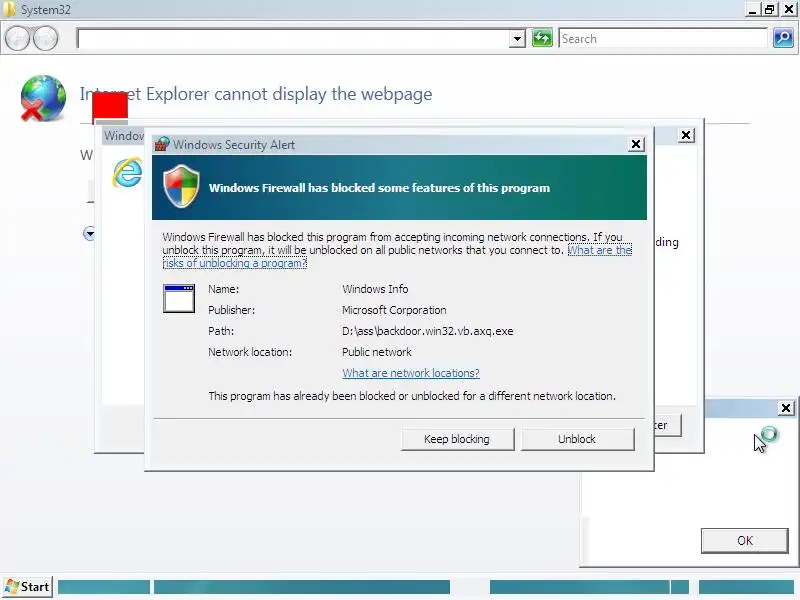This screenshot has height=600, width=800.
Task: Click the green refresh icon
Action: coord(542,38)
